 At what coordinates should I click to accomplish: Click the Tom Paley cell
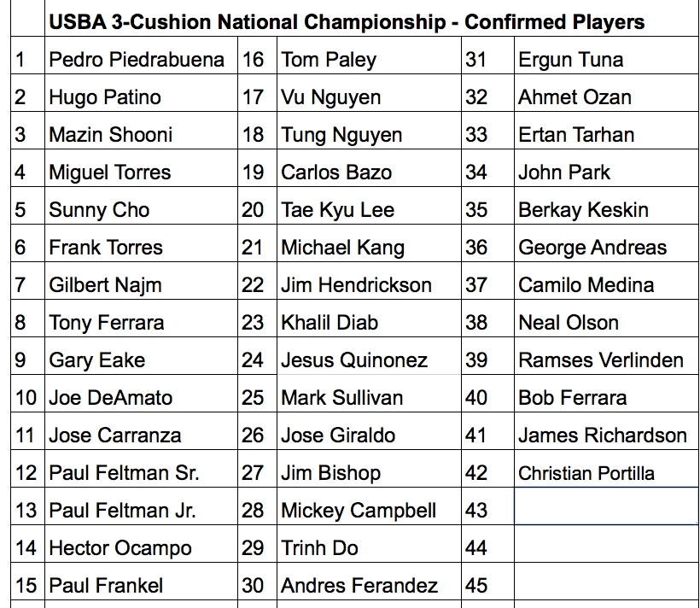[x=369, y=56]
